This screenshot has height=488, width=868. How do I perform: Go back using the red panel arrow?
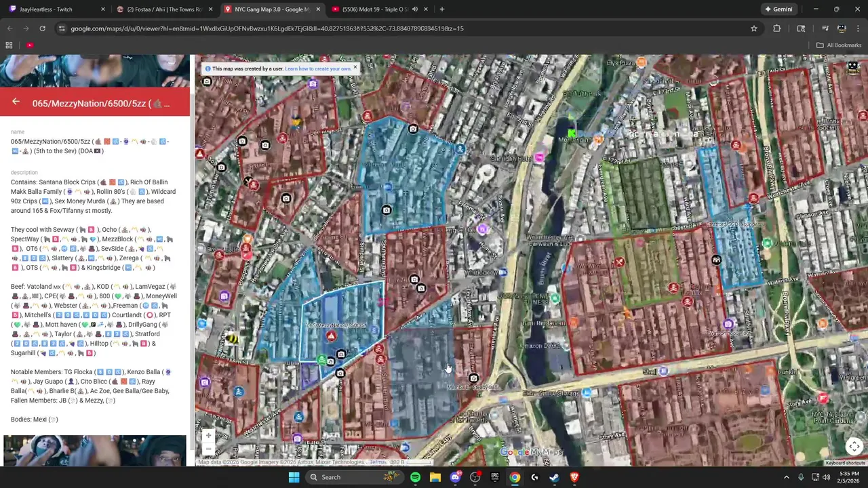(16, 102)
